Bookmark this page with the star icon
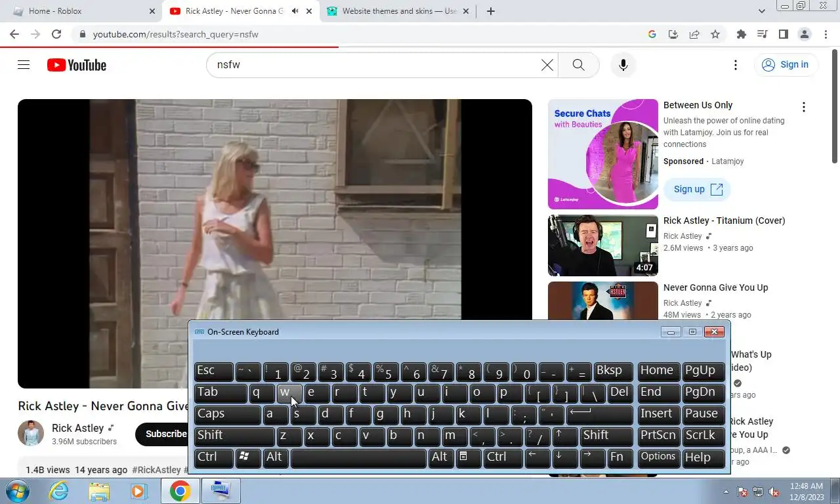The height and width of the screenshot is (504, 840). pos(715,34)
